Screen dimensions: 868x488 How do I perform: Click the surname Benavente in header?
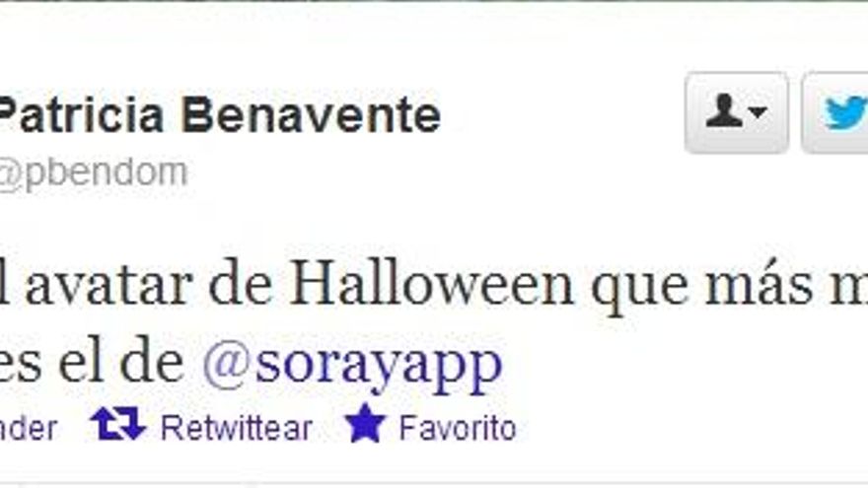pos(311,115)
